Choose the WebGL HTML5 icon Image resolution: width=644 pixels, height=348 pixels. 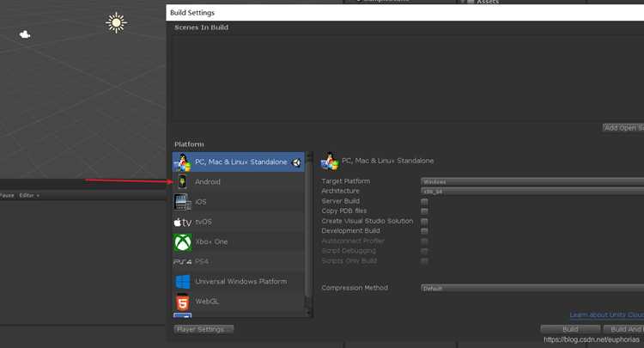[182, 302]
